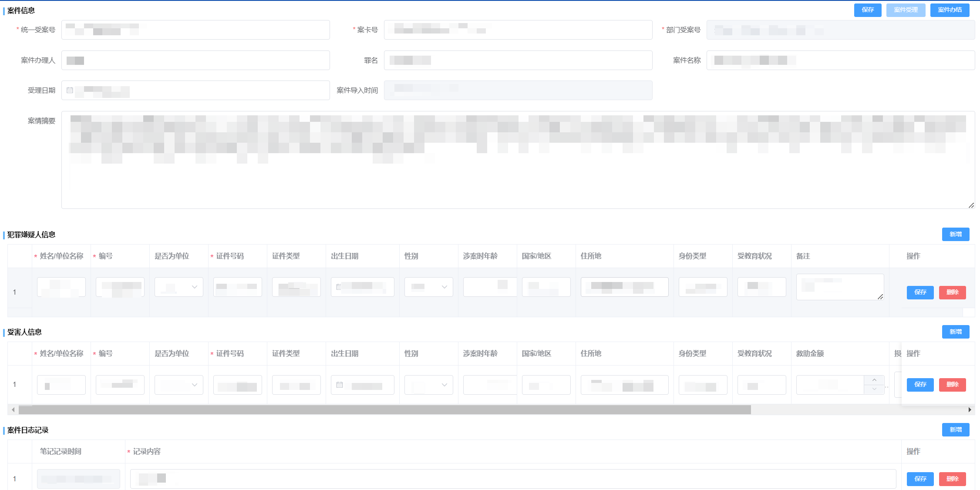
Task: Grab the 案情摘要 textarea resize handle
Action: tap(971, 205)
